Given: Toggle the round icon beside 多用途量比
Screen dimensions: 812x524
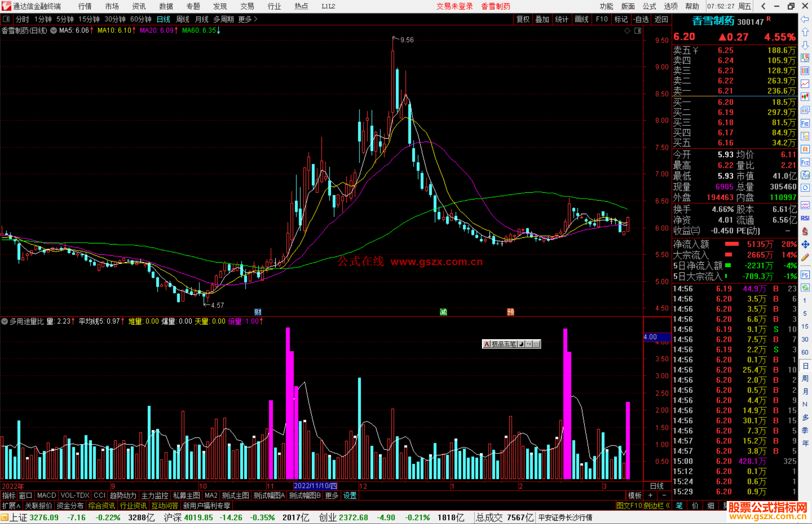Looking at the screenshot, I should [x=5, y=322].
